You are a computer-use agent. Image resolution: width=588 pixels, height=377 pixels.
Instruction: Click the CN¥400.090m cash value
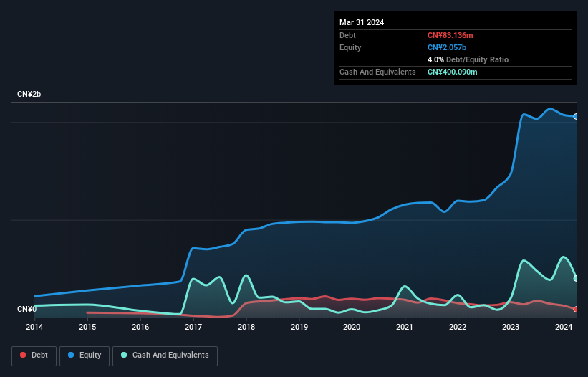pos(452,72)
